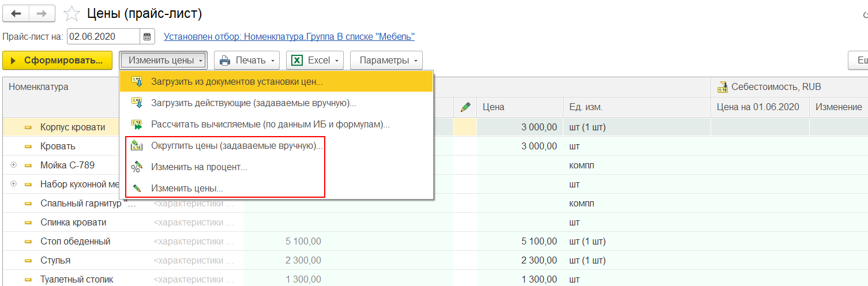The width and height of the screenshot is (868, 286).
Task: Select the Рассчитать вычисляемые menu entry
Action: point(270,124)
